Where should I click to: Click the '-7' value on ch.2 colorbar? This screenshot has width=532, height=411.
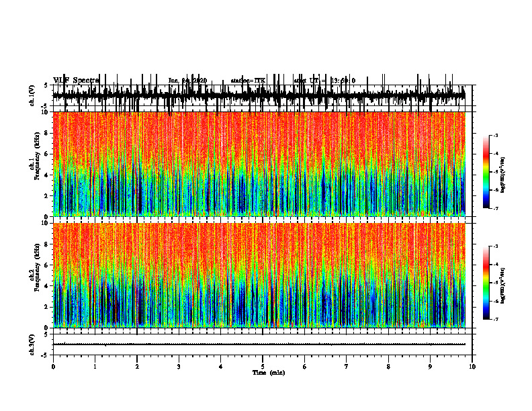pyautogui.click(x=495, y=319)
